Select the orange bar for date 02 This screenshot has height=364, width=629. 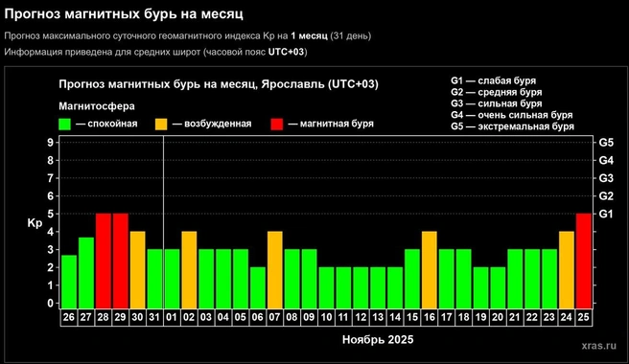189,270
